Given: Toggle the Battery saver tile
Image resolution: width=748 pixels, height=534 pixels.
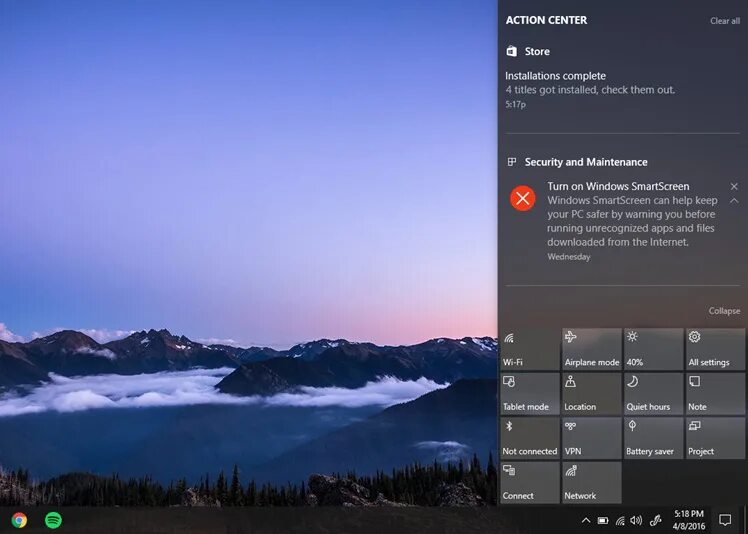Looking at the screenshot, I should pyautogui.click(x=653, y=438).
